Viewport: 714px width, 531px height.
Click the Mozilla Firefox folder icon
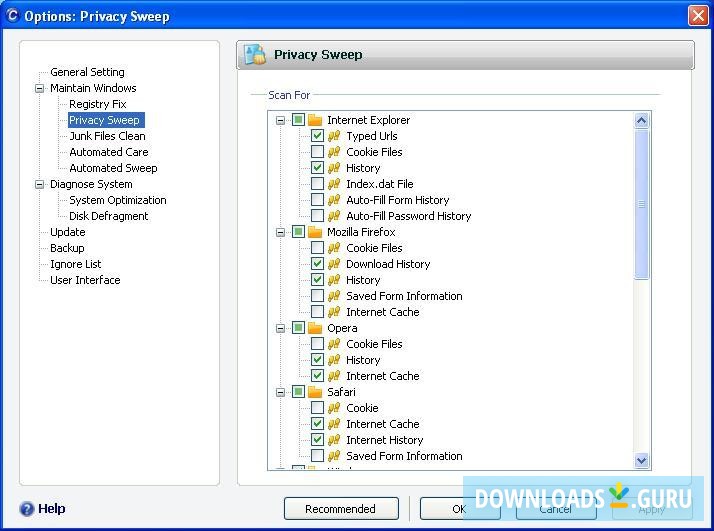point(315,232)
